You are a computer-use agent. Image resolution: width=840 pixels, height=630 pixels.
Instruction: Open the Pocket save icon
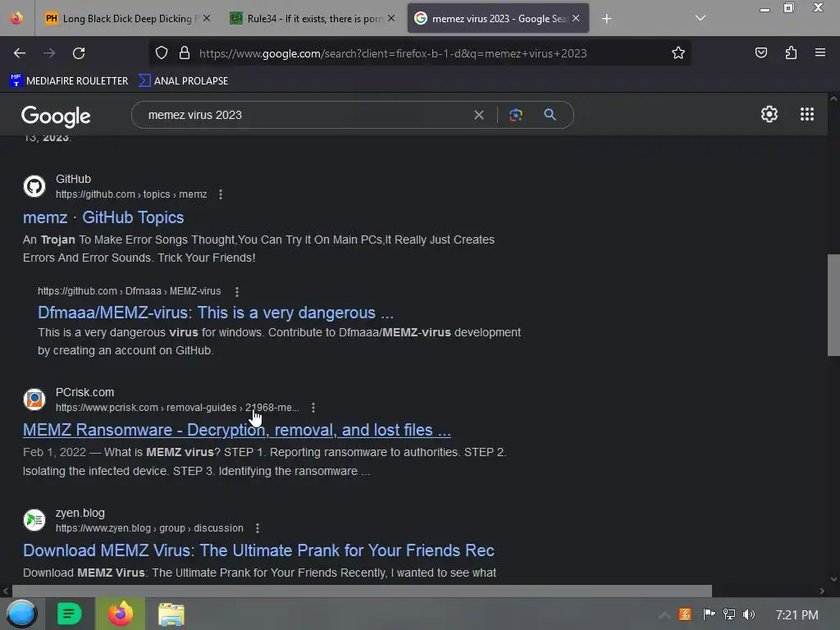pos(760,53)
